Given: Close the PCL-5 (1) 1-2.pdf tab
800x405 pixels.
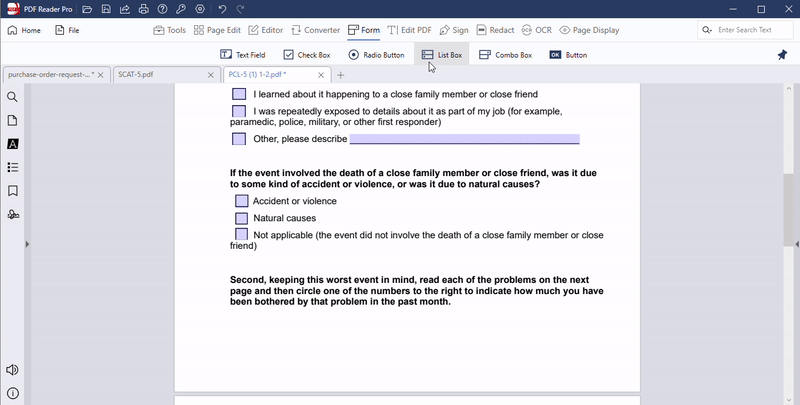Looking at the screenshot, I should click(321, 75).
